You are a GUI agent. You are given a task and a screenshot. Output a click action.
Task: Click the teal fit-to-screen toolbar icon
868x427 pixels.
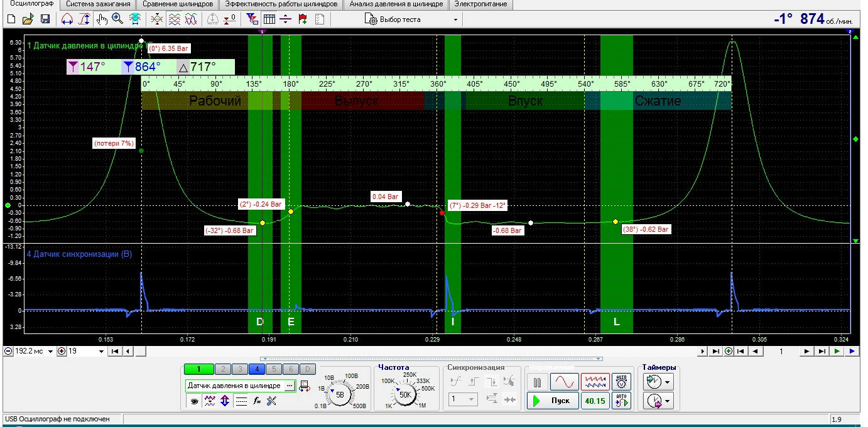134,19
